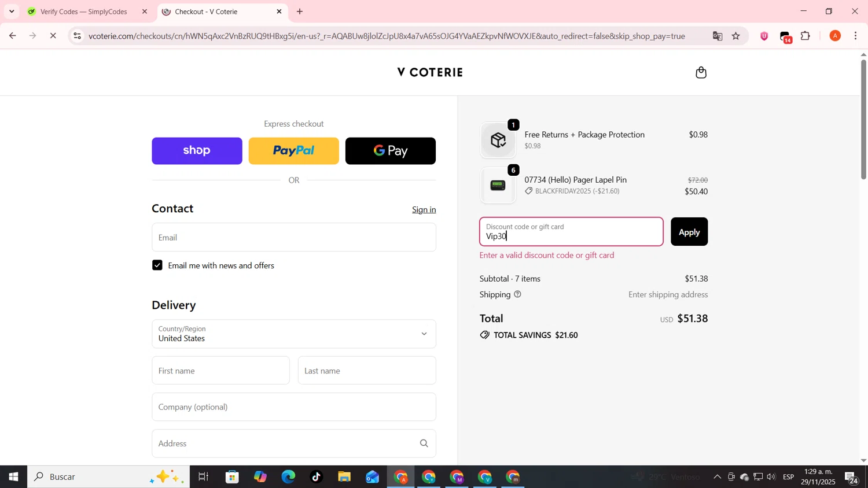This screenshot has width=868, height=488.
Task: Expand the Country/Region dropdown
Action: click(x=294, y=334)
